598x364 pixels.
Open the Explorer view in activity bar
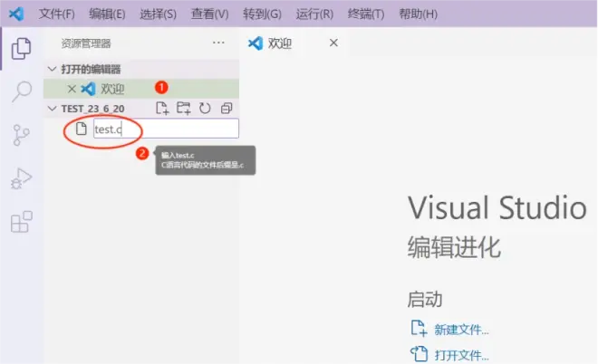coord(21,48)
